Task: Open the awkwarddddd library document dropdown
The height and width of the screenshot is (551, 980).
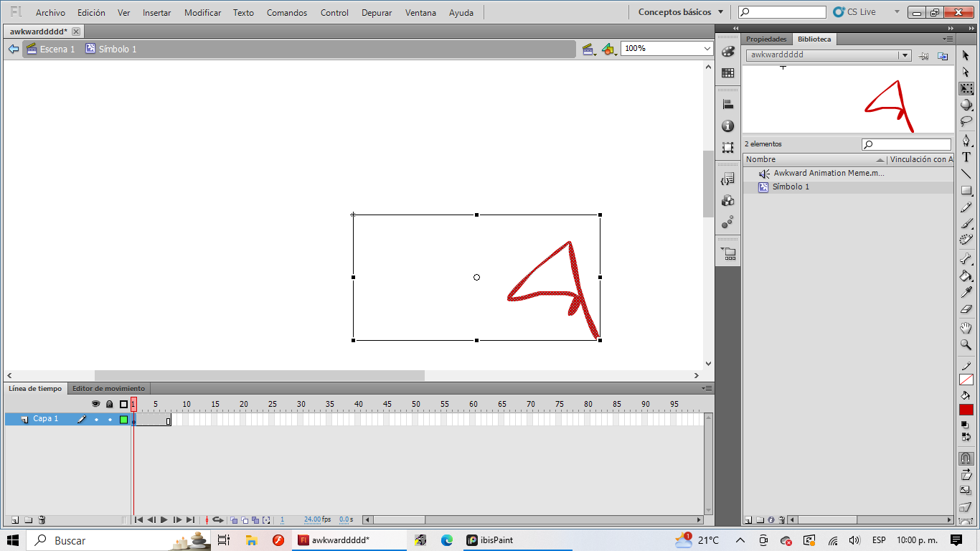Action: (x=905, y=55)
